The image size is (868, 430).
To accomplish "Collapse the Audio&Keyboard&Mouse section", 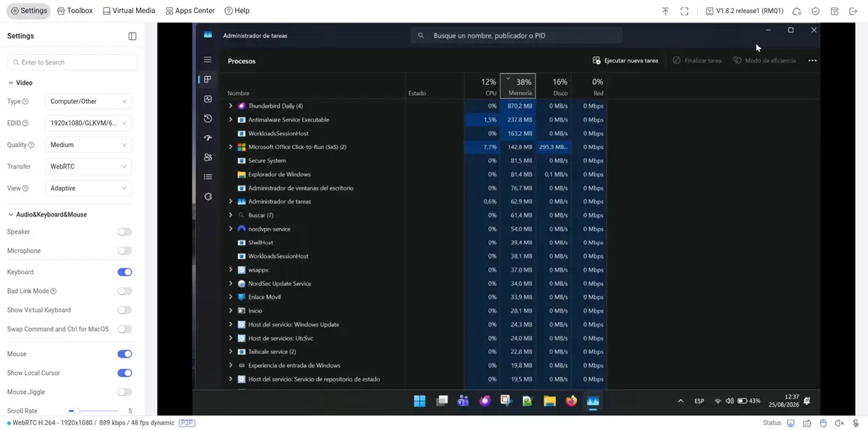I will tap(47, 214).
